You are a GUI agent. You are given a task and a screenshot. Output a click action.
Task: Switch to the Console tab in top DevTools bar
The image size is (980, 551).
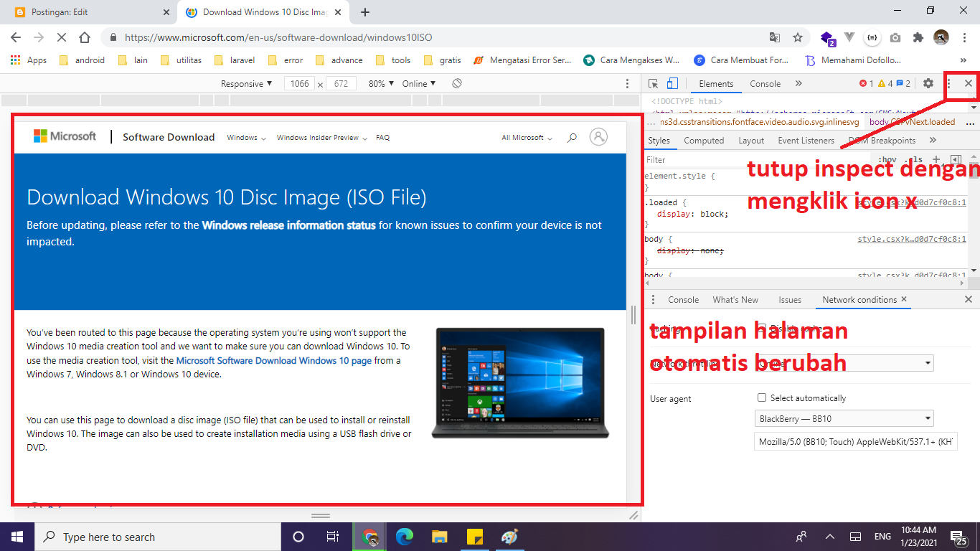765,83
